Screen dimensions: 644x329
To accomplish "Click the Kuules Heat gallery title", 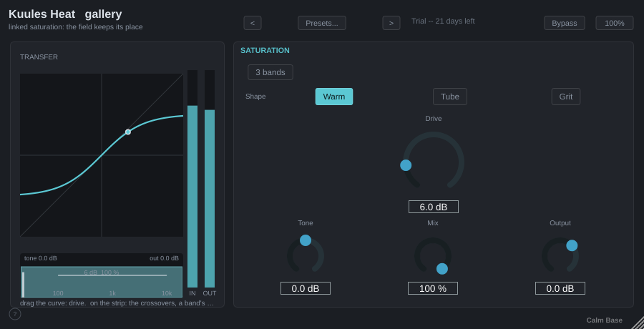I will pos(65,14).
